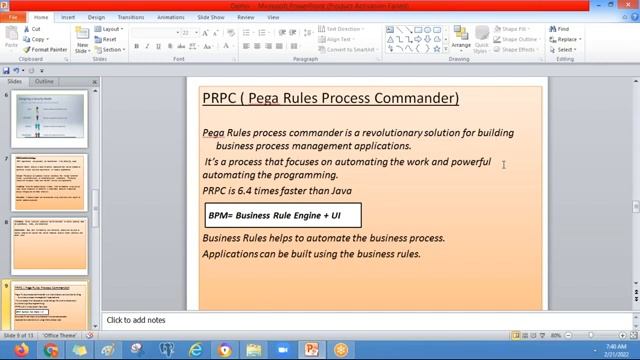Click the Decrease Font Size icon
Image resolution: width=640 pixels, height=360 pixels.
tap(216, 33)
